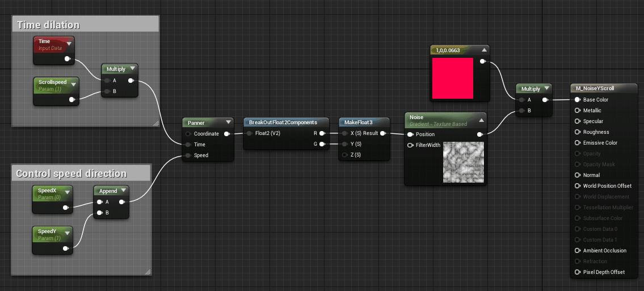Image resolution: width=644 pixels, height=291 pixels.
Task: Click the Append A input pin
Action: point(100,202)
